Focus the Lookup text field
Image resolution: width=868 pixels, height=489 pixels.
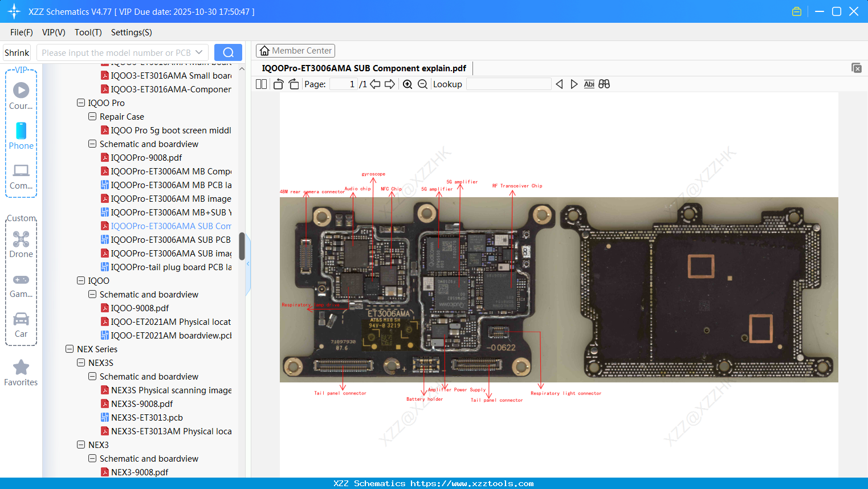509,84
